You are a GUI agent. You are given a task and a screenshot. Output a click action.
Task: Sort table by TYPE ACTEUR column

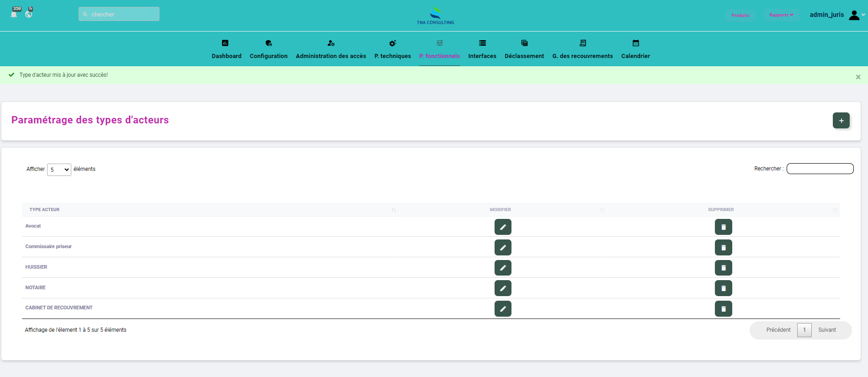click(x=44, y=210)
